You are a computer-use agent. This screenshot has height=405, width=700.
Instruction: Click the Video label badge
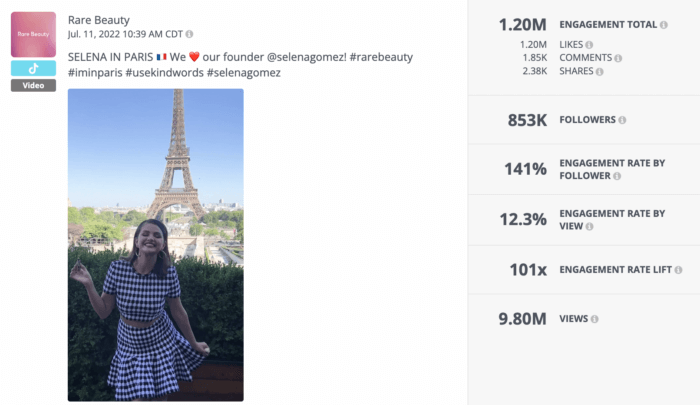33,85
